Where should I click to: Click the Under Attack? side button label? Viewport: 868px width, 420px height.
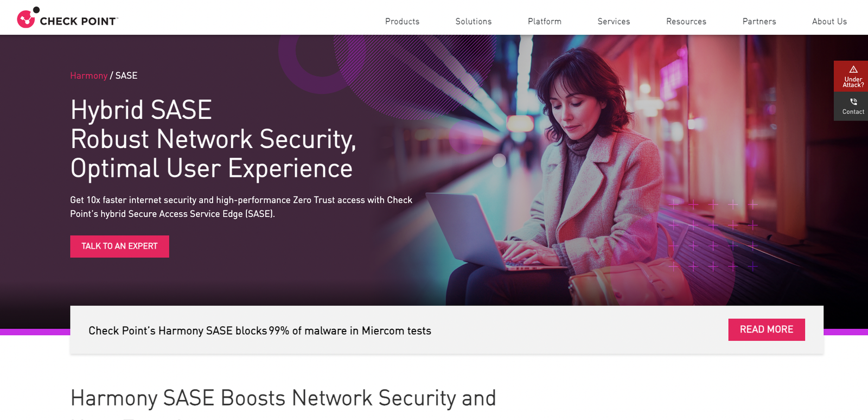pyautogui.click(x=853, y=82)
